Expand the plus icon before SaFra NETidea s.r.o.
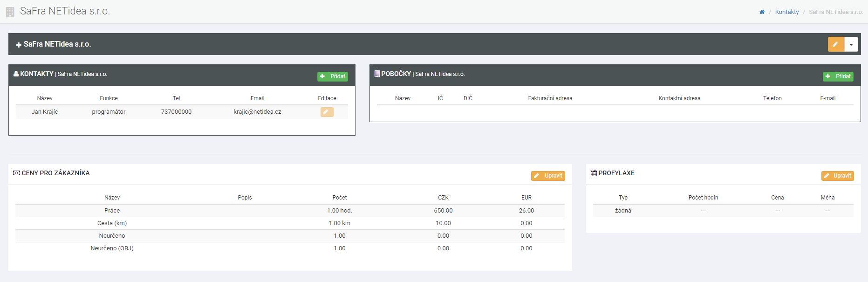 point(19,45)
